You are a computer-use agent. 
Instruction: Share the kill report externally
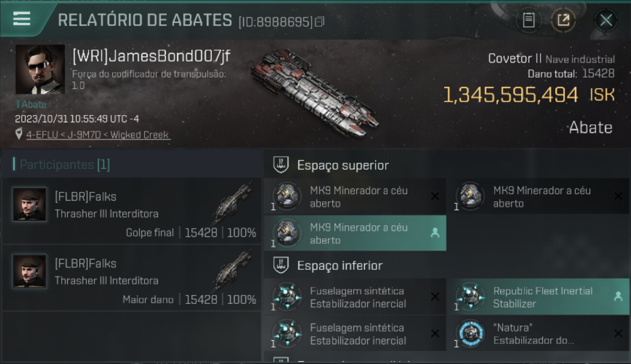pyautogui.click(x=563, y=20)
